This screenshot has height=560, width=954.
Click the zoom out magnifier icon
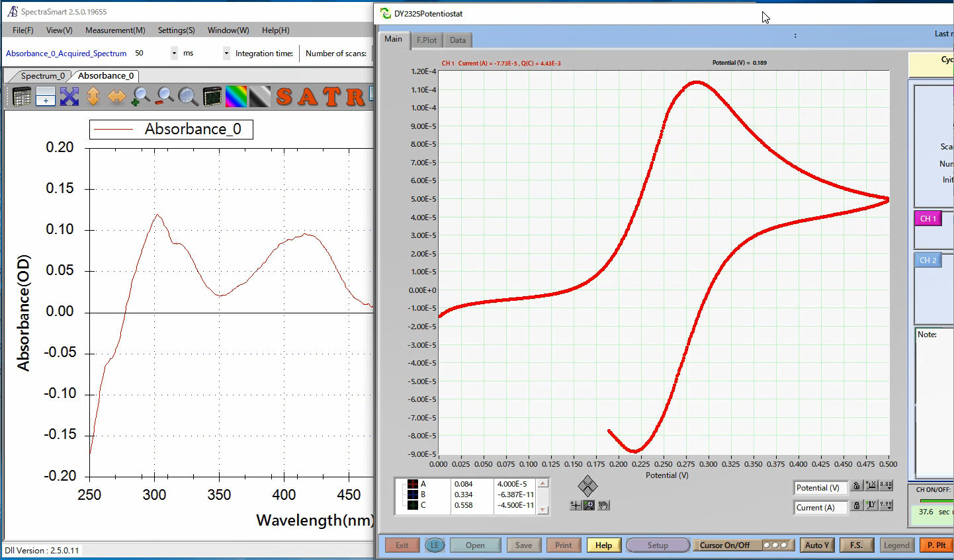pos(164,97)
